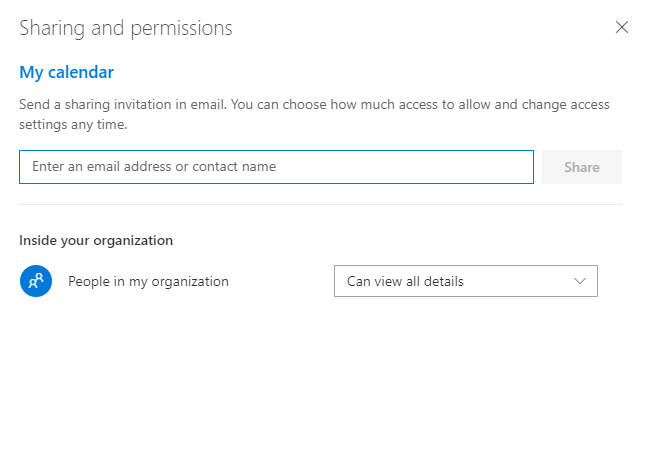Image resolution: width=646 pixels, height=476 pixels.
Task: Open the organization permission level dropdown
Action: click(x=465, y=281)
